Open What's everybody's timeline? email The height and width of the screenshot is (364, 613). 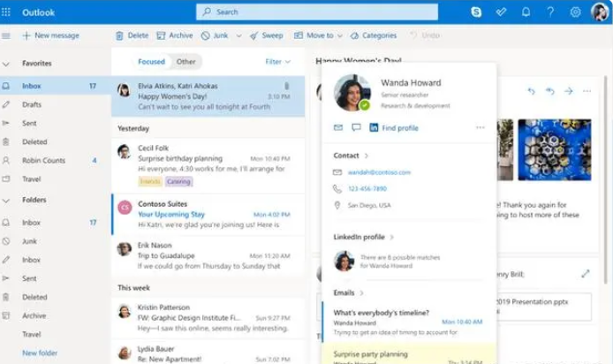(408, 322)
